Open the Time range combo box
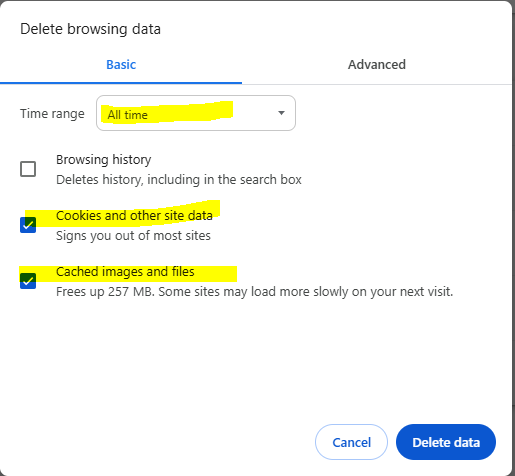515x476 pixels. (196, 113)
